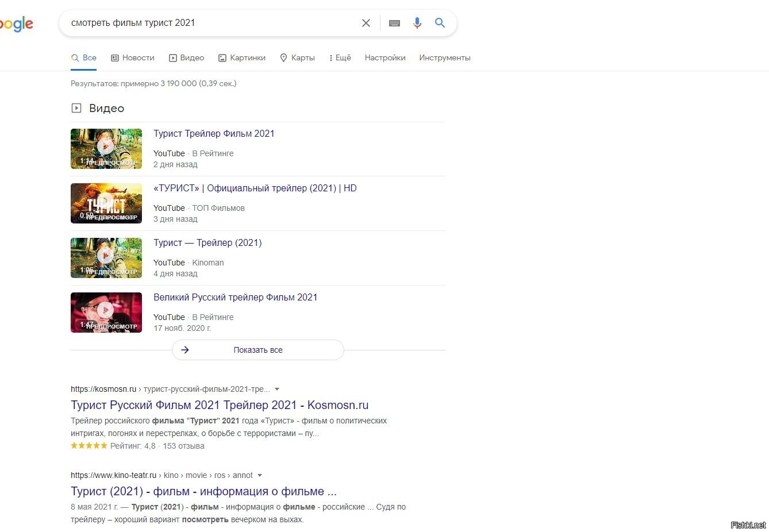Open the Карты search tab
This screenshot has height=532, width=769.
point(297,57)
